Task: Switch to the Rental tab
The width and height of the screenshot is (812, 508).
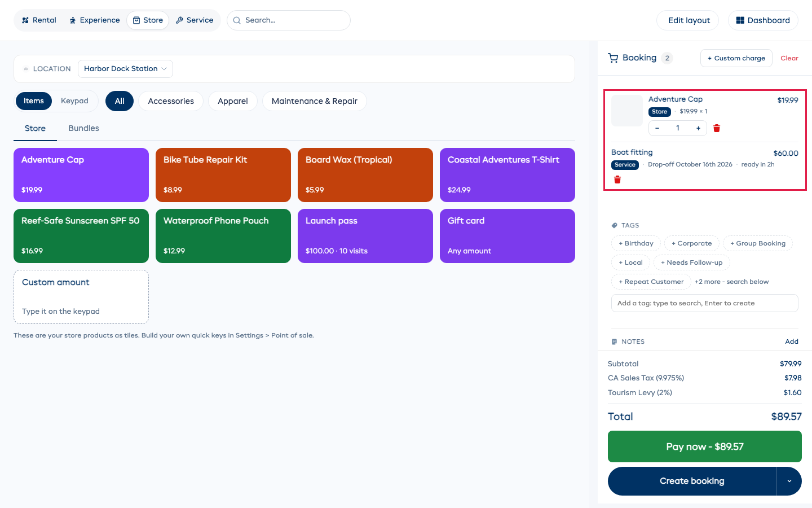Action: (x=39, y=20)
